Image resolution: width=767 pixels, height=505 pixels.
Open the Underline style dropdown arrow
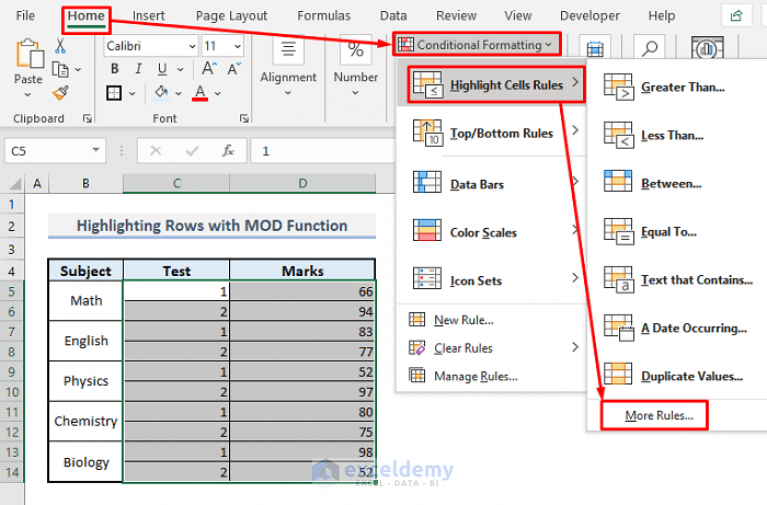click(180, 69)
